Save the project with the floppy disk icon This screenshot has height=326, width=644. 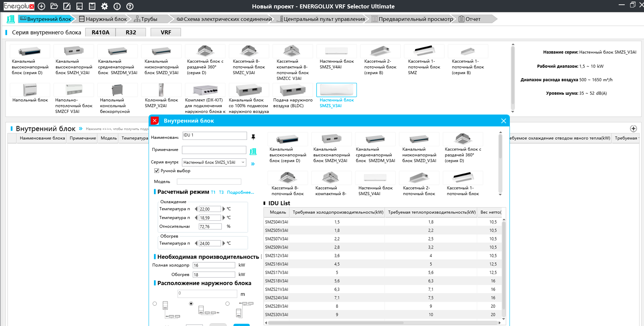click(79, 6)
